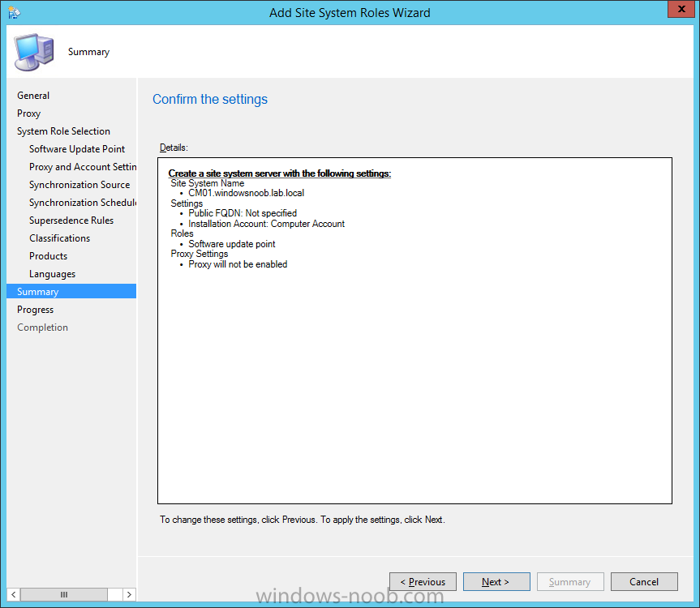Image resolution: width=700 pixels, height=608 pixels.
Task: Click the wizard icon in title bar
Action: point(14,12)
